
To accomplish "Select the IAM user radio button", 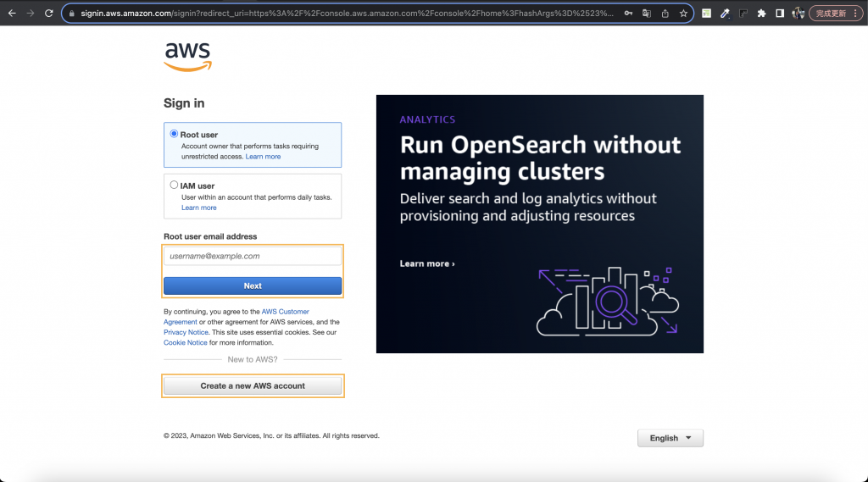I will 174,185.
